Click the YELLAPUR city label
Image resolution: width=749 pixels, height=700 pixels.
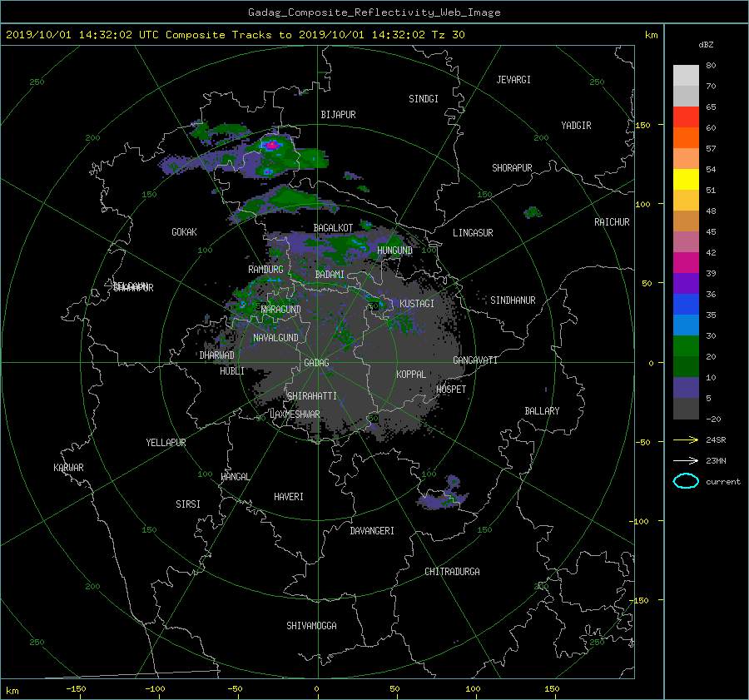[166, 443]
